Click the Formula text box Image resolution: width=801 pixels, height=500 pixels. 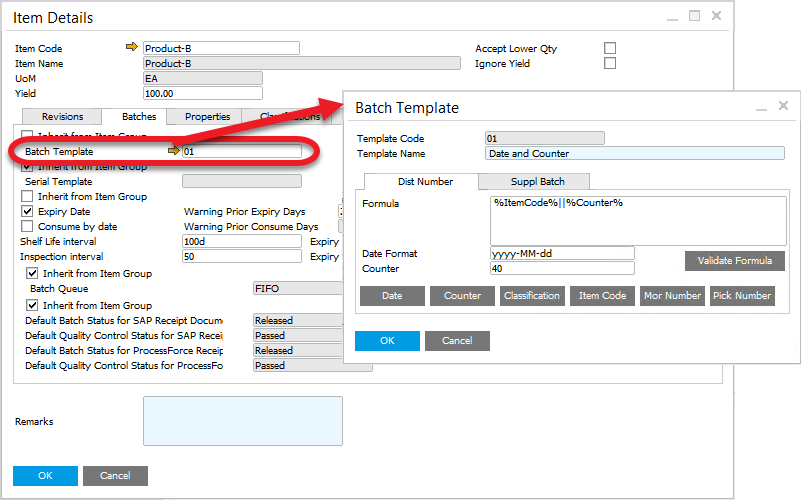(x=638, y=221)
